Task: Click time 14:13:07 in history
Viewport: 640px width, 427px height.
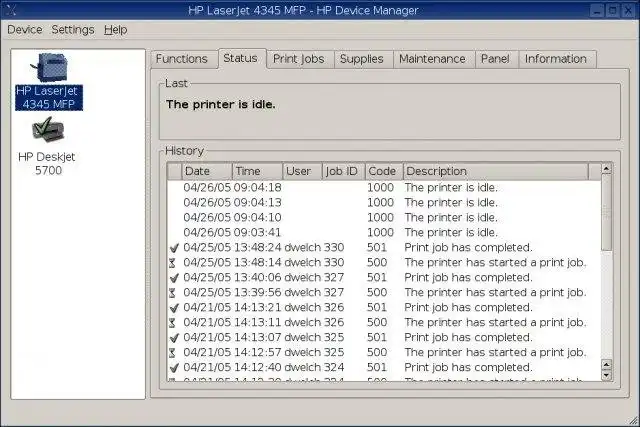Action: click(x=258, y=338)
